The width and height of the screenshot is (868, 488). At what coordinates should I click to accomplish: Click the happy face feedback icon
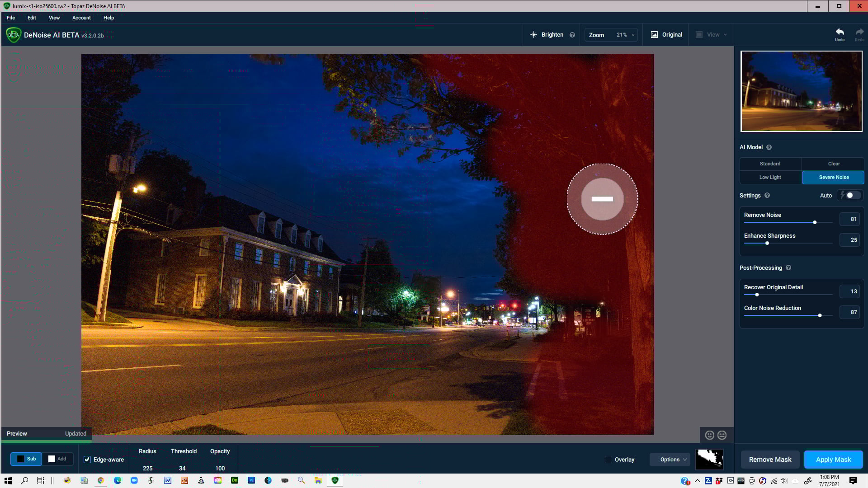[x=710, y=435]
